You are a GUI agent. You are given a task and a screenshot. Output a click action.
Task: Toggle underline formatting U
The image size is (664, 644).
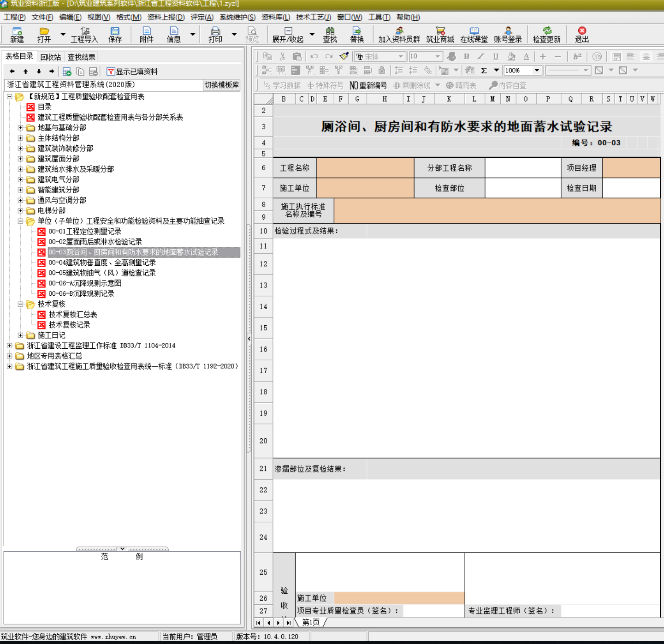tap(496, 56)
